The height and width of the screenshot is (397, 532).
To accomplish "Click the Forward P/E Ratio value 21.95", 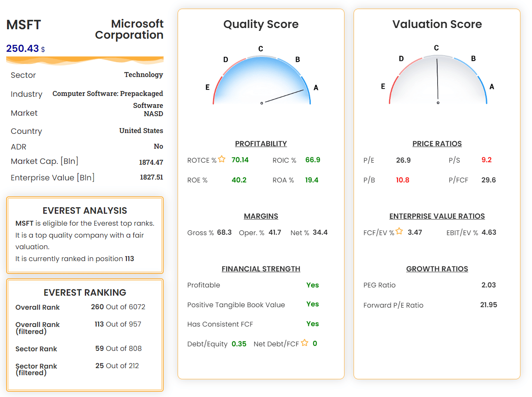I will coord(489,305).
